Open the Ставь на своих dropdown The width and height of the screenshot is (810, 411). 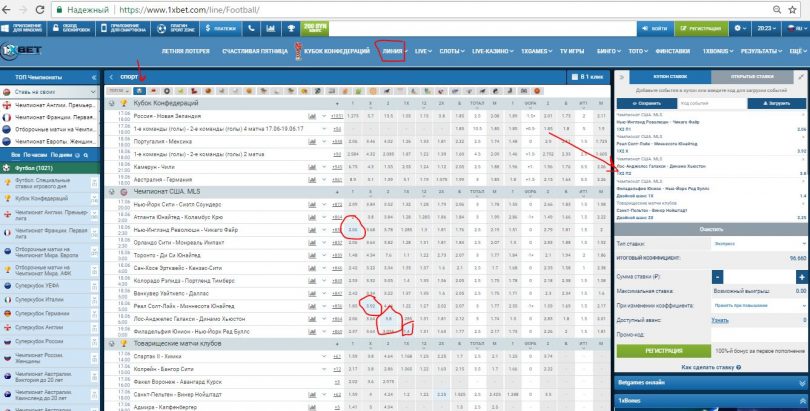point(50,92)
